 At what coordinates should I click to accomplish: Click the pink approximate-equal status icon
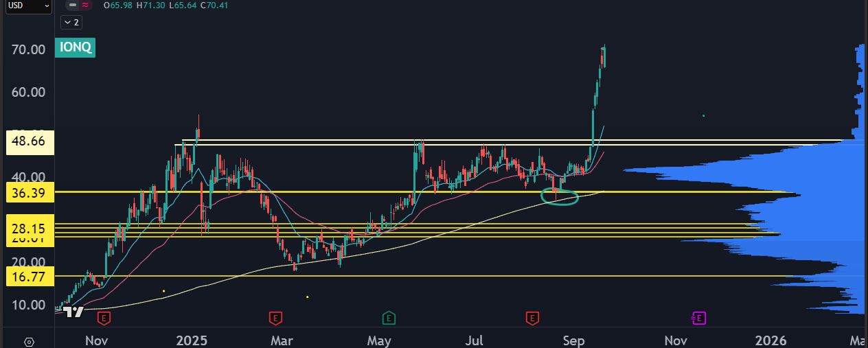click(x=85, y=5)
